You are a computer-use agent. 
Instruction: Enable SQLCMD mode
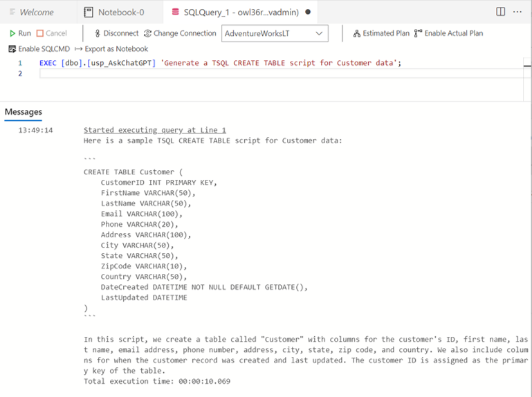click(x=39, y=49)
